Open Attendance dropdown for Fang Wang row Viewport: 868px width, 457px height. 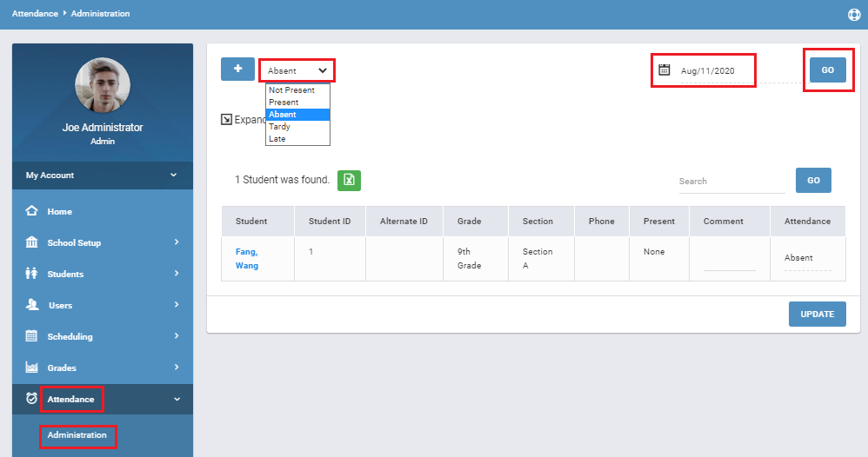click(808, 258)
